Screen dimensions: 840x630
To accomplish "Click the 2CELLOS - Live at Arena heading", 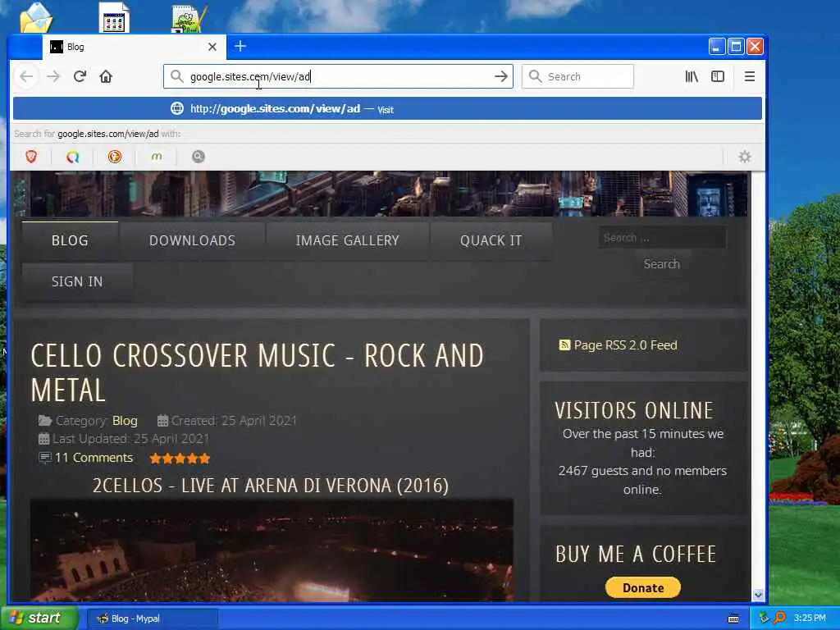I will (271, 486).
